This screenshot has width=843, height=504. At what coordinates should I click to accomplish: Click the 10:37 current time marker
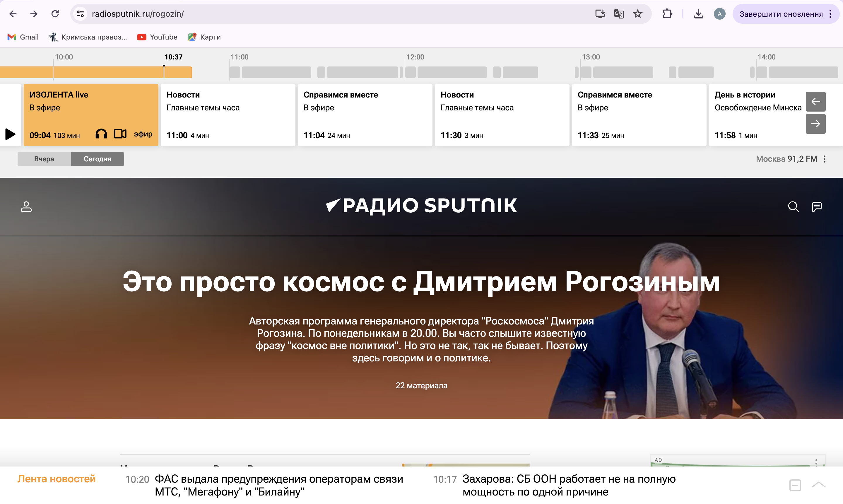point(173,57)
